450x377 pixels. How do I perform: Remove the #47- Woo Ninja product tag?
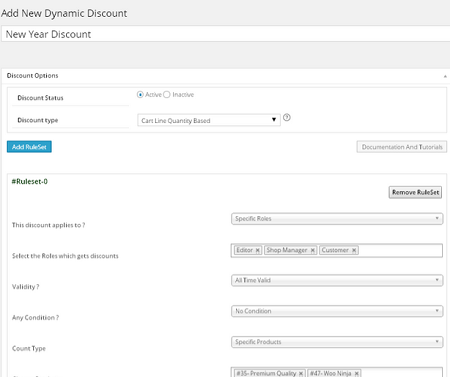[x=357, y=373]
